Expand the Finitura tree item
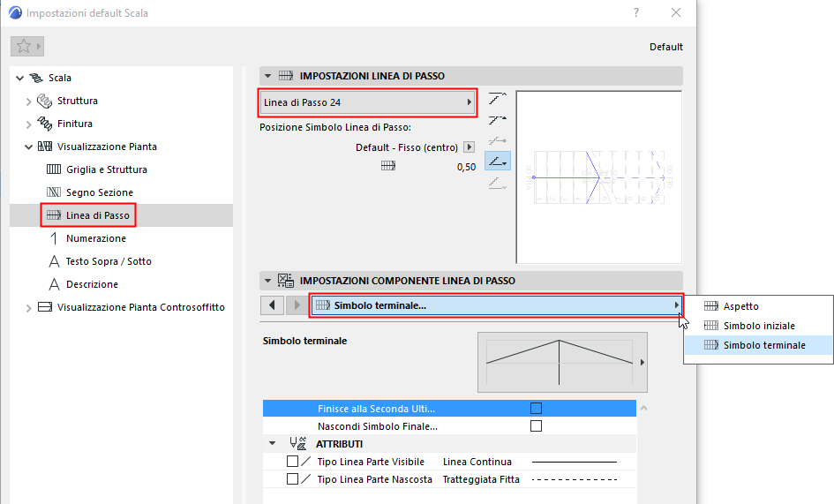This screenshot has width=834, height=504. [29, 124]
